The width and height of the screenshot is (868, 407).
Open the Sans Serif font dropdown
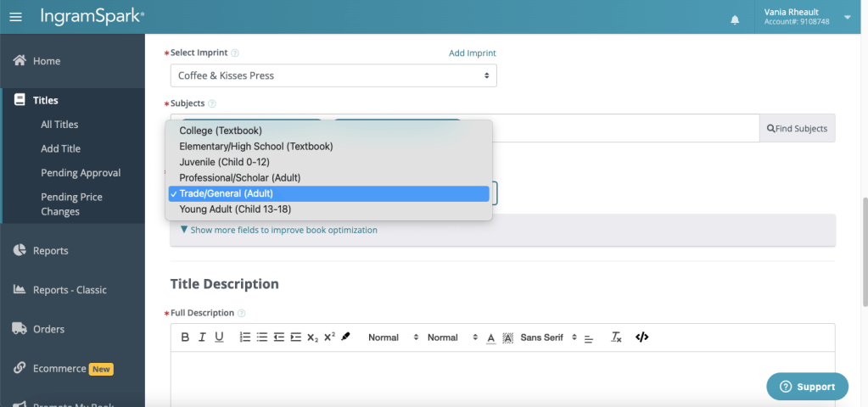(x=548, y=337)
